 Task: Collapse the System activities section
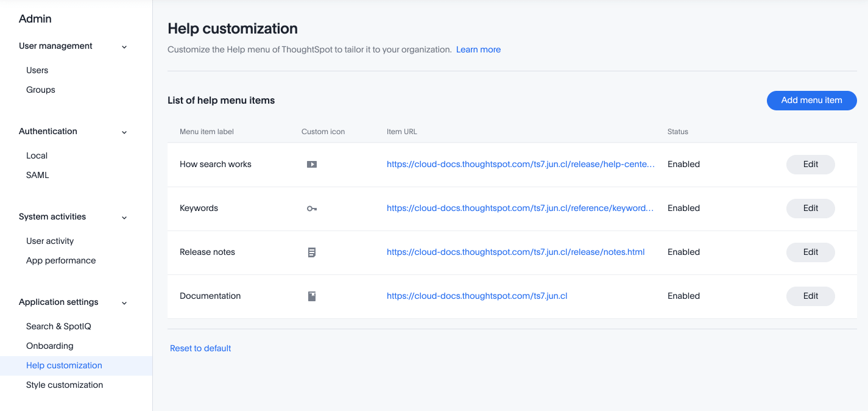pyautogui.click(x=124, y=217)
